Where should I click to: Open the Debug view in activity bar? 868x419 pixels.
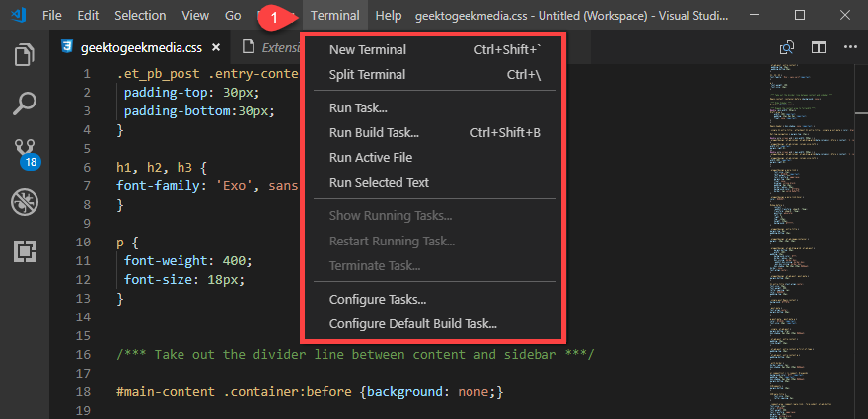(x=25, y=202)
